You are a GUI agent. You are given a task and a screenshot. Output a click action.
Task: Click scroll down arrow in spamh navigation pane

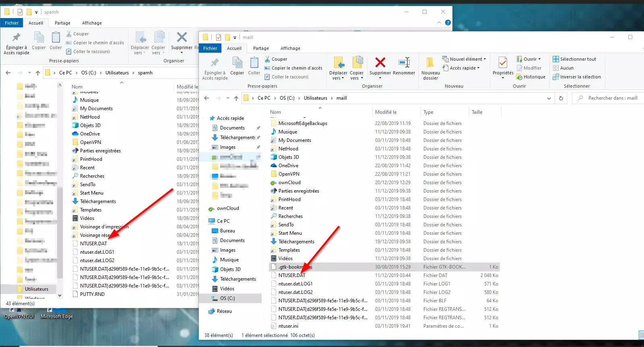(60, 296)
